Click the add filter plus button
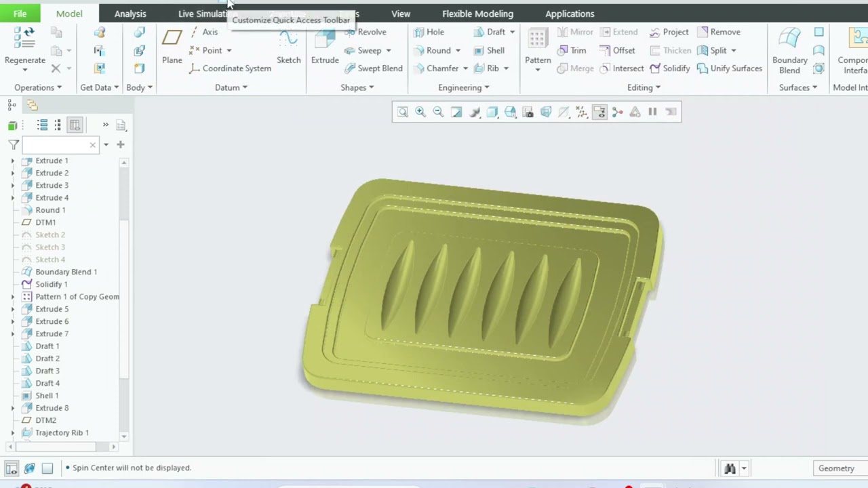 click(x=120, y=144)
